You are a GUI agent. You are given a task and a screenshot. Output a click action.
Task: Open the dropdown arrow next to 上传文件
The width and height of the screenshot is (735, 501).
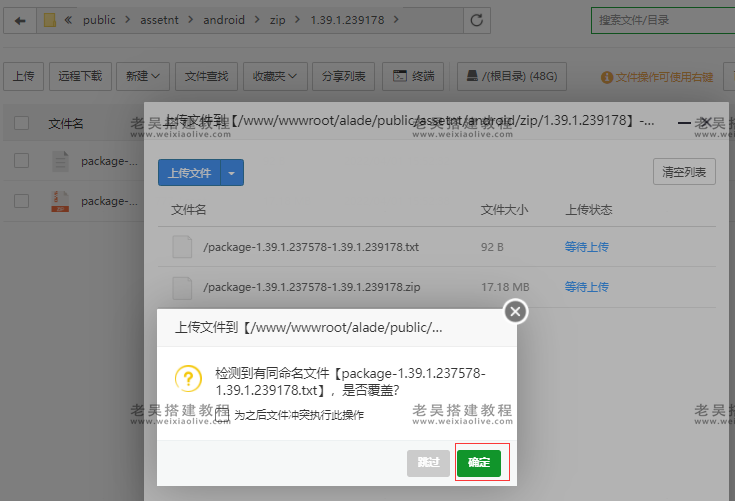(232, 173)
